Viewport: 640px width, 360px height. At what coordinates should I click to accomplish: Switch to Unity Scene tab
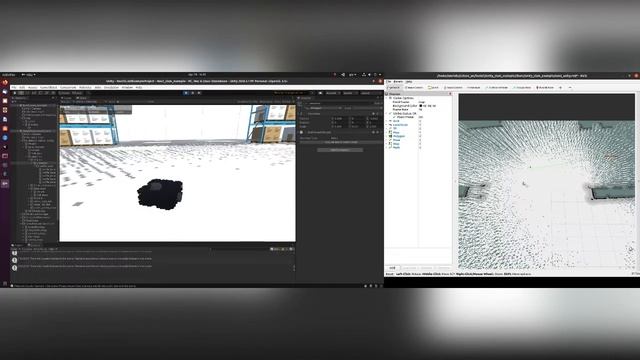click(67, 98)
